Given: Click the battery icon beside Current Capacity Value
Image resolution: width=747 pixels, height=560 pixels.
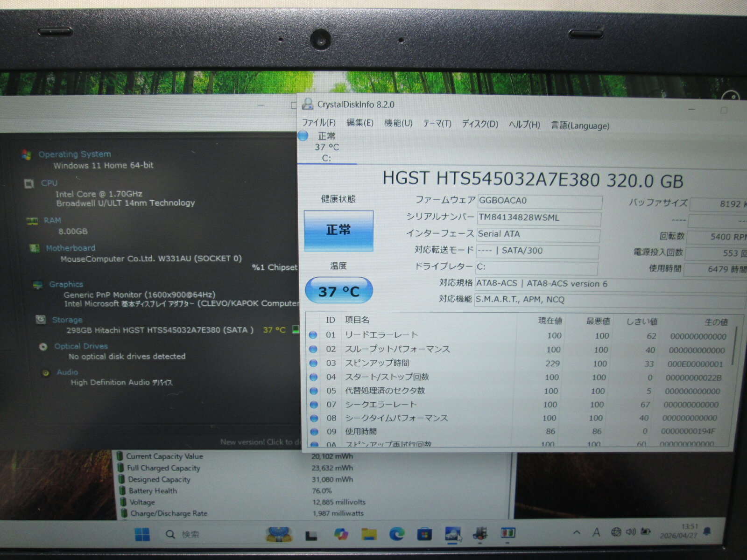Looking at the screenshot, I should point(120,456).
